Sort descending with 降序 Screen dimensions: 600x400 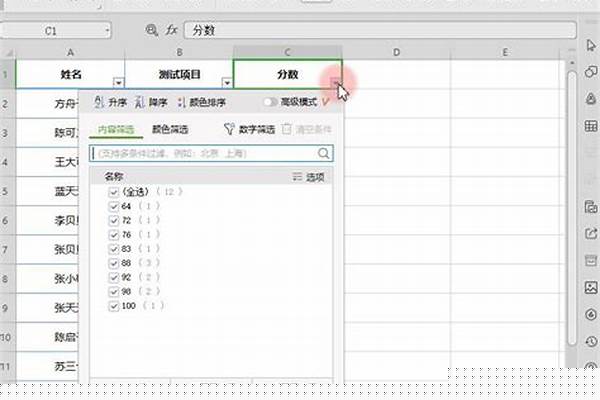point(151,102)
